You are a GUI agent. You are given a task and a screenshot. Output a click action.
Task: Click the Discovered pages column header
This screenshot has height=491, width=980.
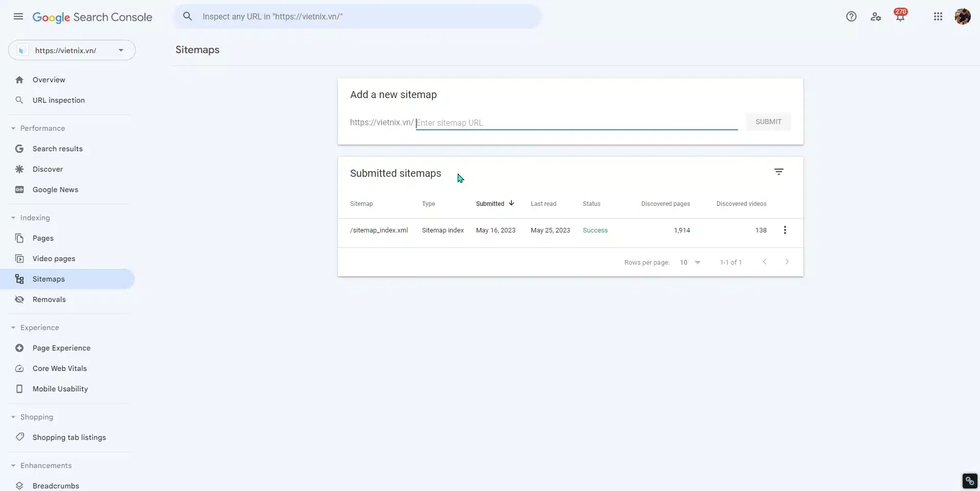coord(666,204)
